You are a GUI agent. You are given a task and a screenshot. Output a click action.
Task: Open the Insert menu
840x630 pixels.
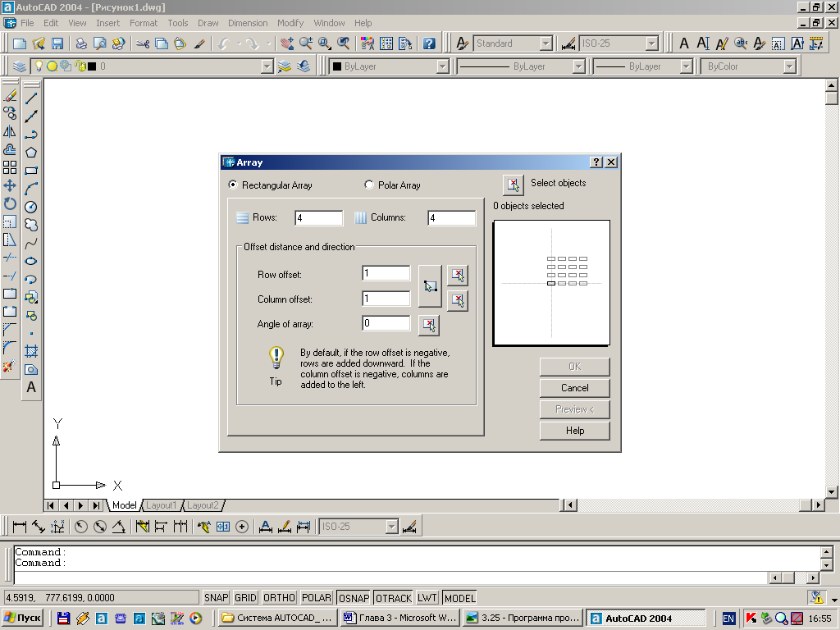108,23
